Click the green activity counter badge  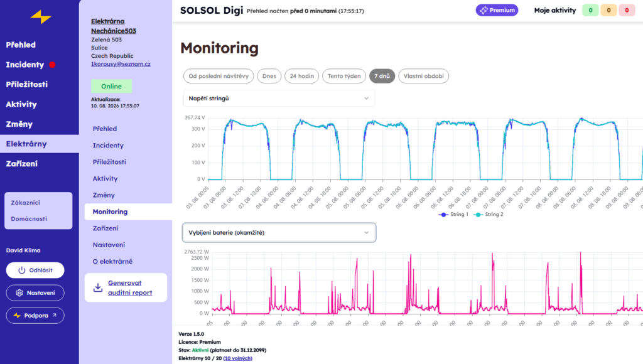(590, 10)
